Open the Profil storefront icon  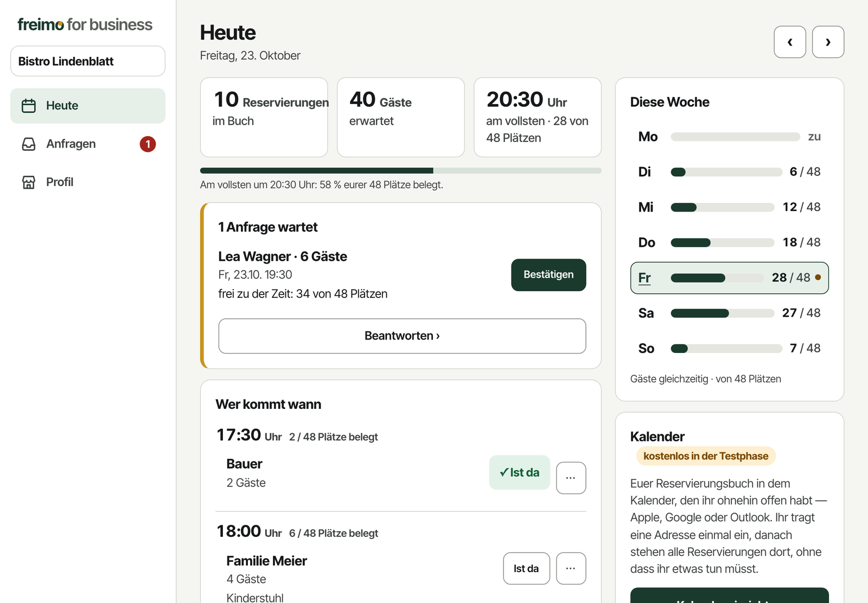pyautogui.click(x=29, y=182)
